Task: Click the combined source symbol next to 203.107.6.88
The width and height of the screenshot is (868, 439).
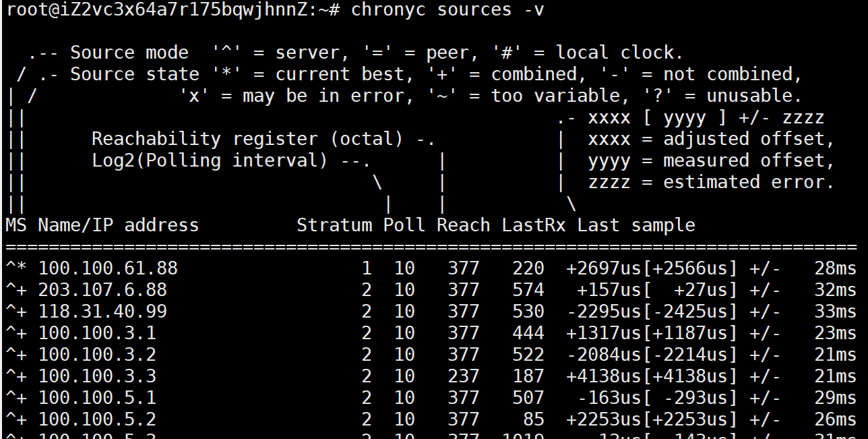Action: [15, 289]
